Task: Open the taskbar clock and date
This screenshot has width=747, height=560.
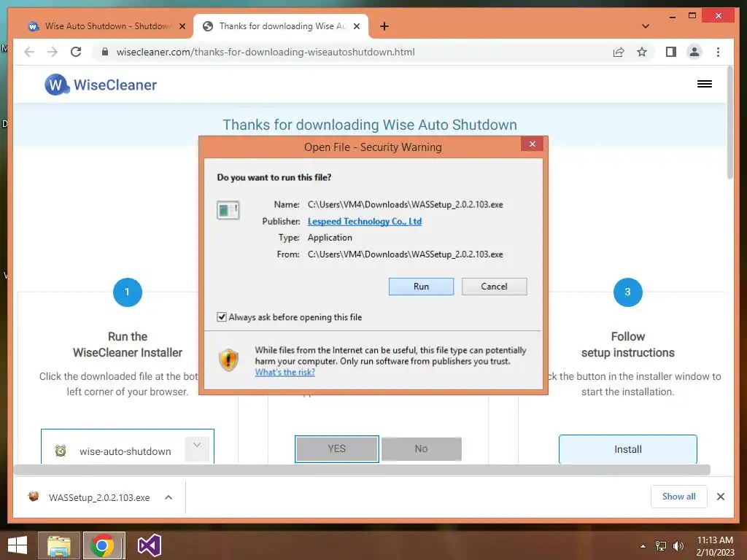Action: tap(715, 546)
